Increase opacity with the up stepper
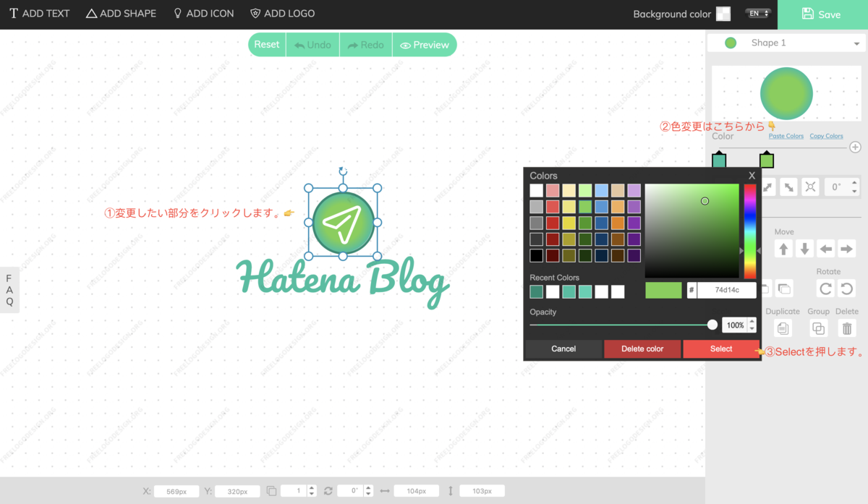 click(x=752, y=321)
